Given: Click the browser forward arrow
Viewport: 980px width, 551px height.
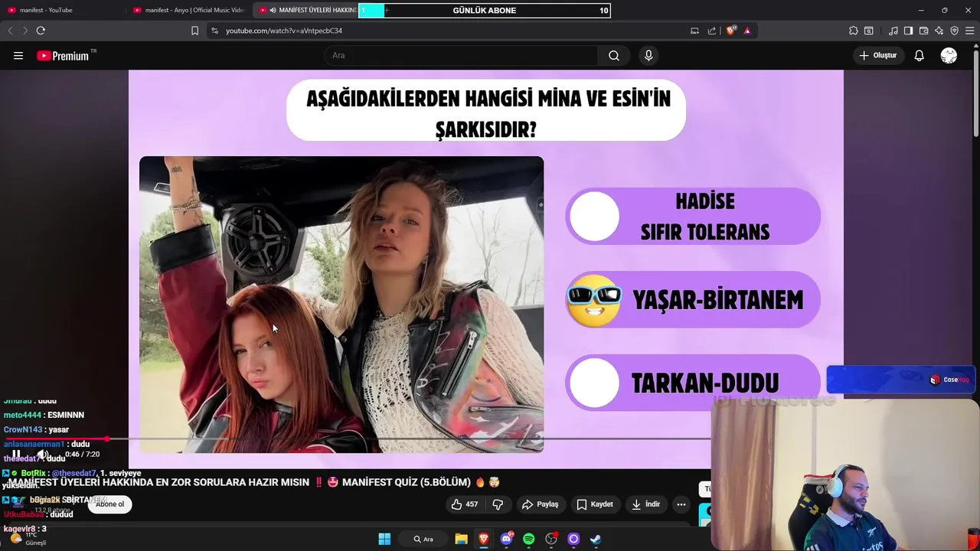Looking at the screenshot, I should 24,31.
